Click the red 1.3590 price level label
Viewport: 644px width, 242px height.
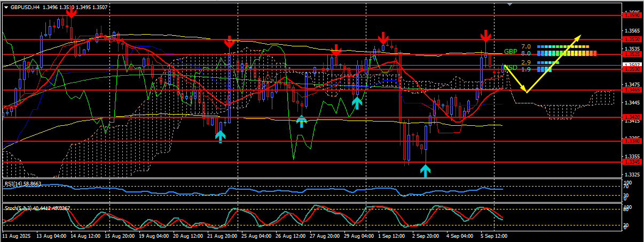(x=632, y=15)
